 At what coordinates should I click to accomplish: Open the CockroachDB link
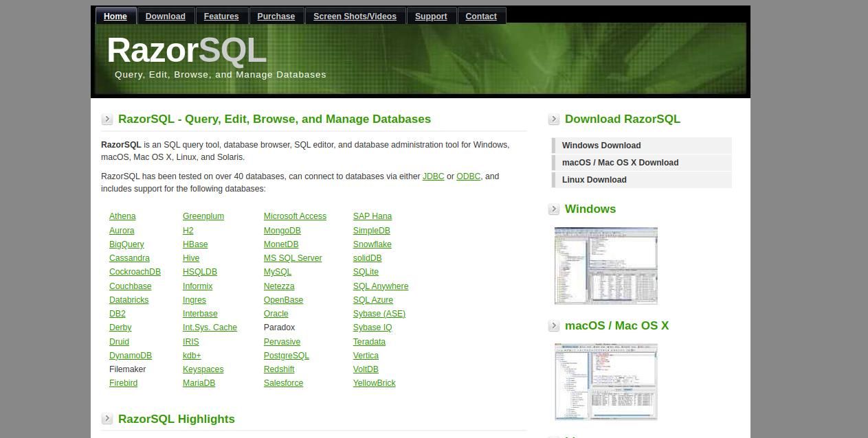pyautogui.click(x=135, y=272)
